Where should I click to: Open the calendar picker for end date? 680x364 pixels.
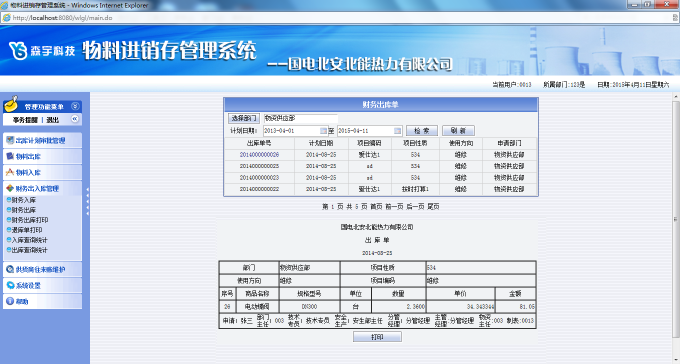coord(398,131)
